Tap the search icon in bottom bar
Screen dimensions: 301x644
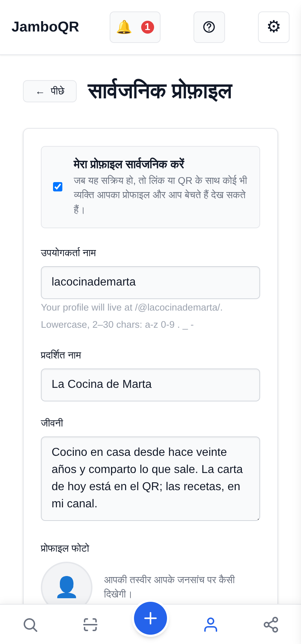[x=30, y=625]
